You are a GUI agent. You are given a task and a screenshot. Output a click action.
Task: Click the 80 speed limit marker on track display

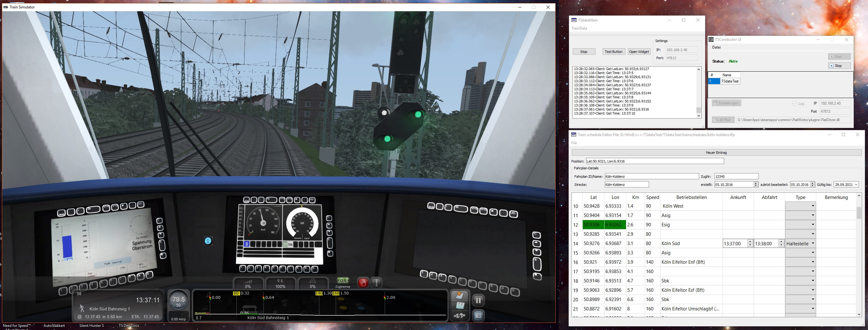pos(236,293)
